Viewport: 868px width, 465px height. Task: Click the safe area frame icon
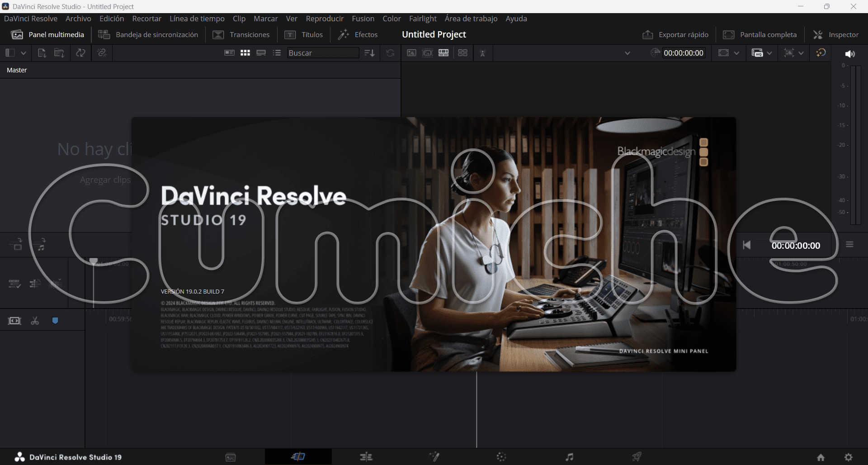(x=723, y=53)
